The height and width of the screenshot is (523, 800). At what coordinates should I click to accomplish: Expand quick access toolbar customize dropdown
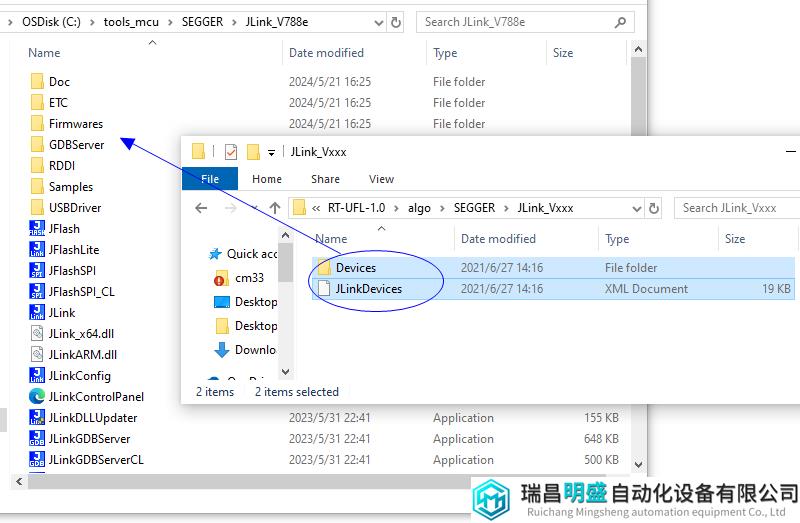click(271, 152)
